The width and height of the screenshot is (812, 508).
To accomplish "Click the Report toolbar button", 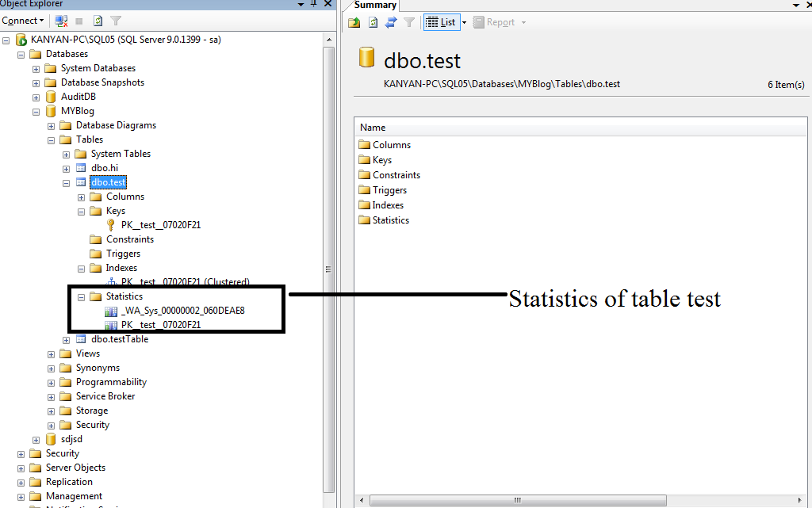I will point(494,22).
